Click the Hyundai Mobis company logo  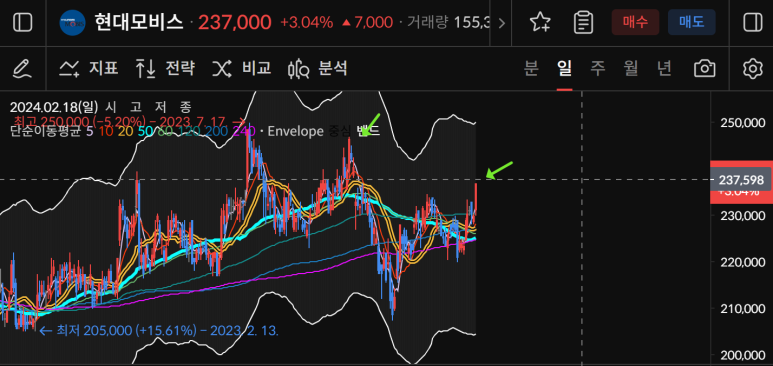click(x=72, y=23)
